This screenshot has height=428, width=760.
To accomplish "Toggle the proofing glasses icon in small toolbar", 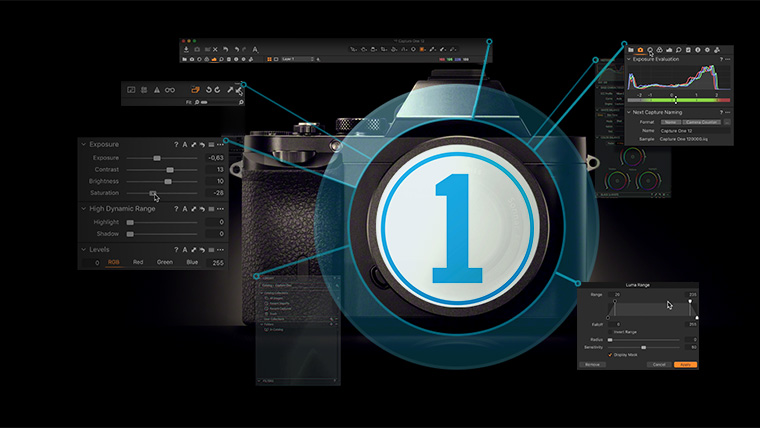I will point(170,90).
